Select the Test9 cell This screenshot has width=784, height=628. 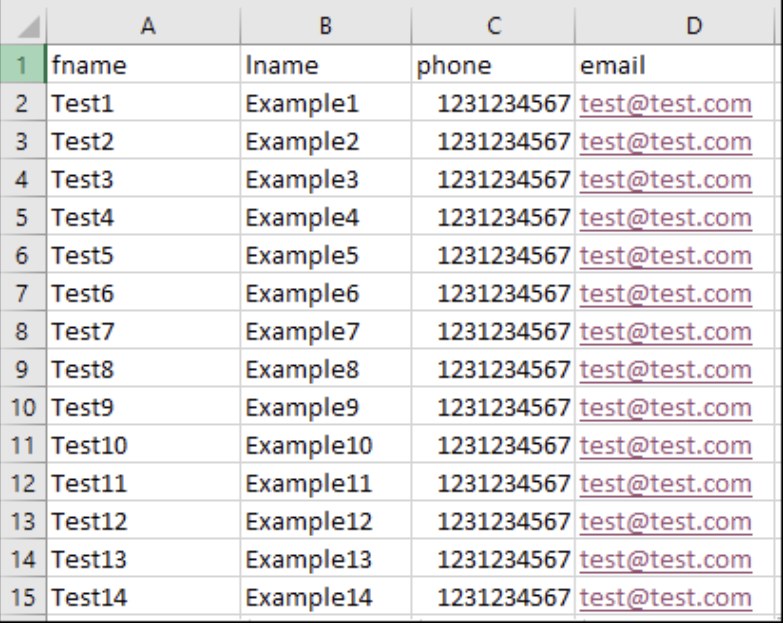144,407
